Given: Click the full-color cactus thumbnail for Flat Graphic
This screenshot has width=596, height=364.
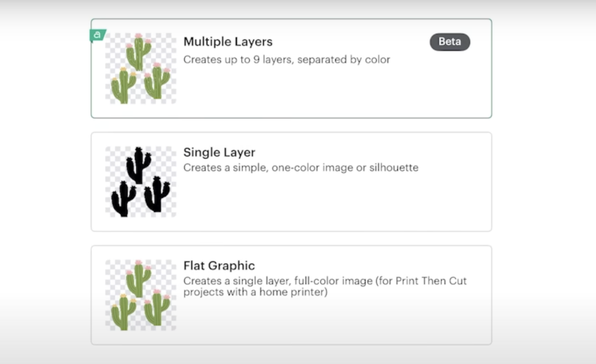Looking at the screenshot, I should click(x=140, y=294).
